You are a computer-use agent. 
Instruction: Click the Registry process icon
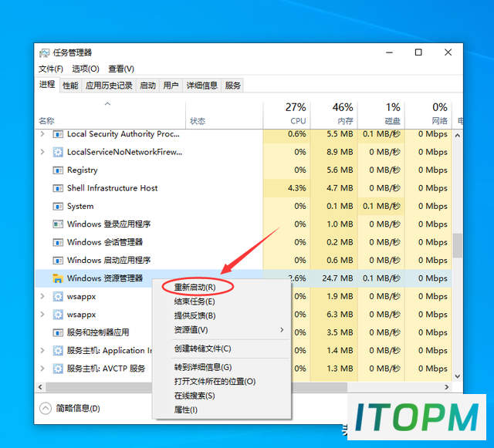click(x=58, y=170)
